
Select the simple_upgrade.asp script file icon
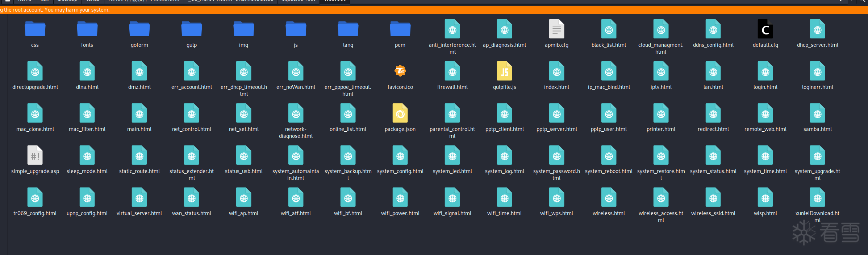click(x=35, y=155)
